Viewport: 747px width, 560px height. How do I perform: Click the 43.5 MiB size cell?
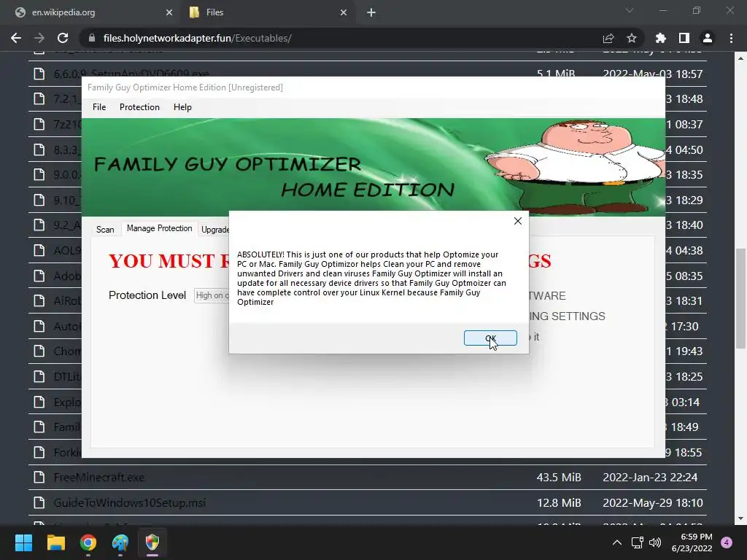559,477
